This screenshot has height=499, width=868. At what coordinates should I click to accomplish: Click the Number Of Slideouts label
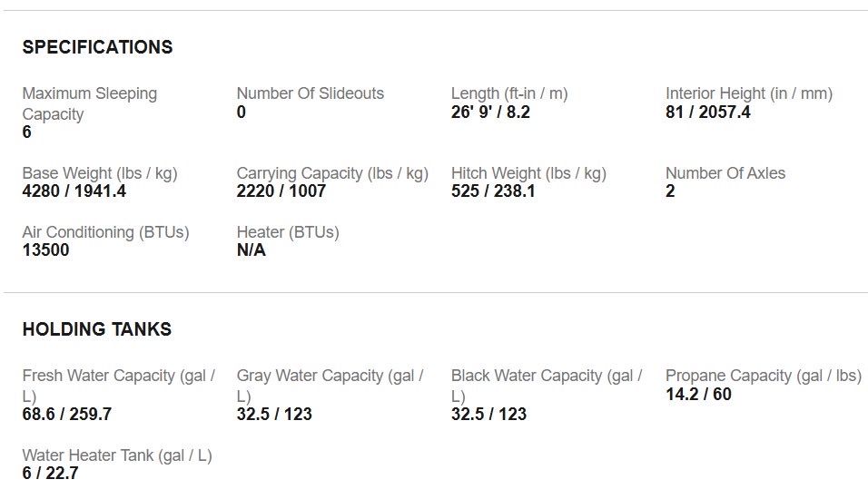click(x=310, y=93)
